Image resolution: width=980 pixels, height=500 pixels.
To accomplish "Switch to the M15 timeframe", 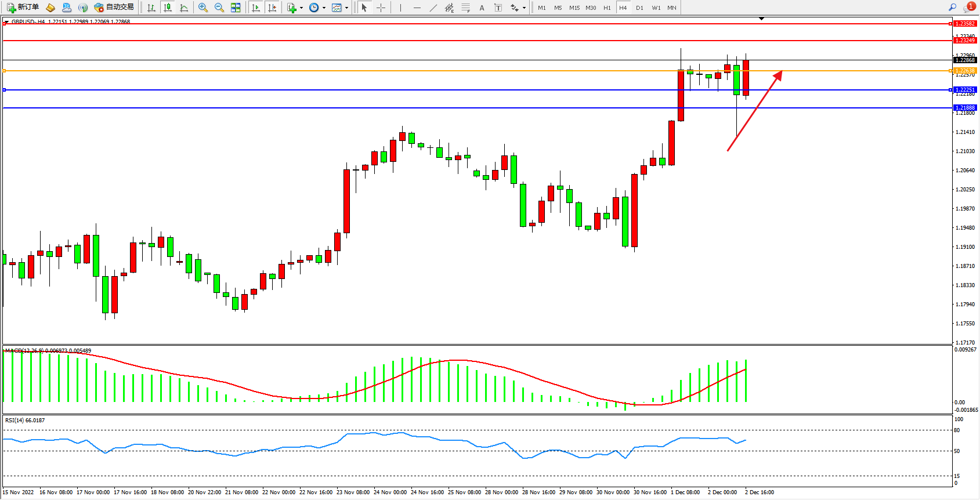I will [574, 8].
